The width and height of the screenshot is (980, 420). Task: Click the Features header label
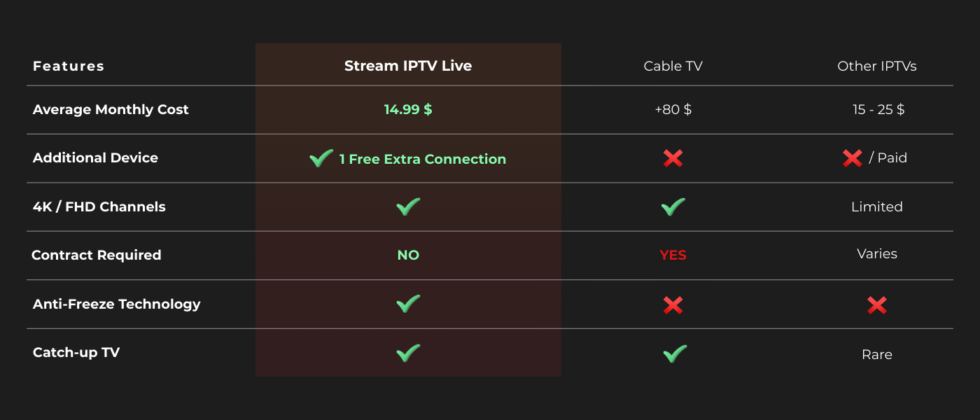(69, 66)
